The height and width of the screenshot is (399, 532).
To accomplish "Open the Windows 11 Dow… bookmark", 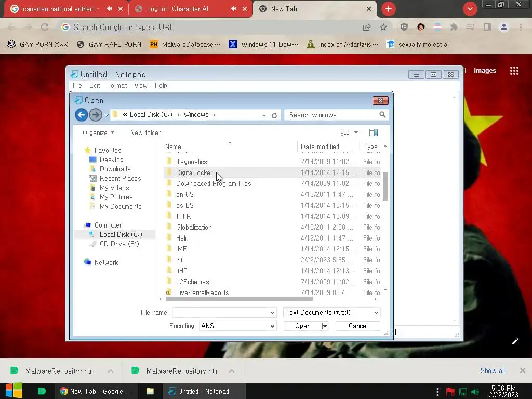I will click(263, 45).
